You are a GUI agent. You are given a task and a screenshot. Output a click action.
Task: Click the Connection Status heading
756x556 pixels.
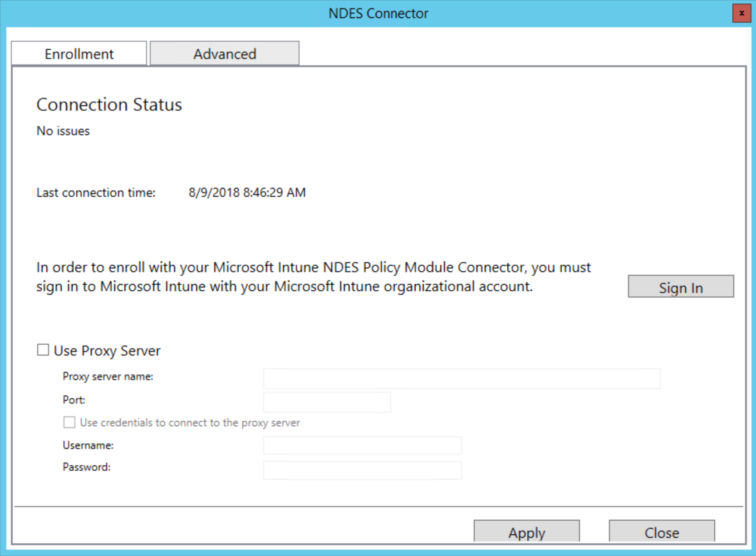coord(109,105)
